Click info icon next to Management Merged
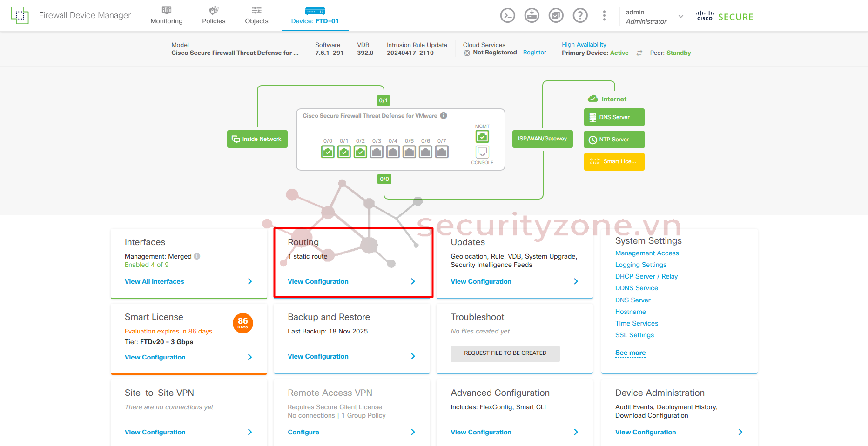 (197, 256)
